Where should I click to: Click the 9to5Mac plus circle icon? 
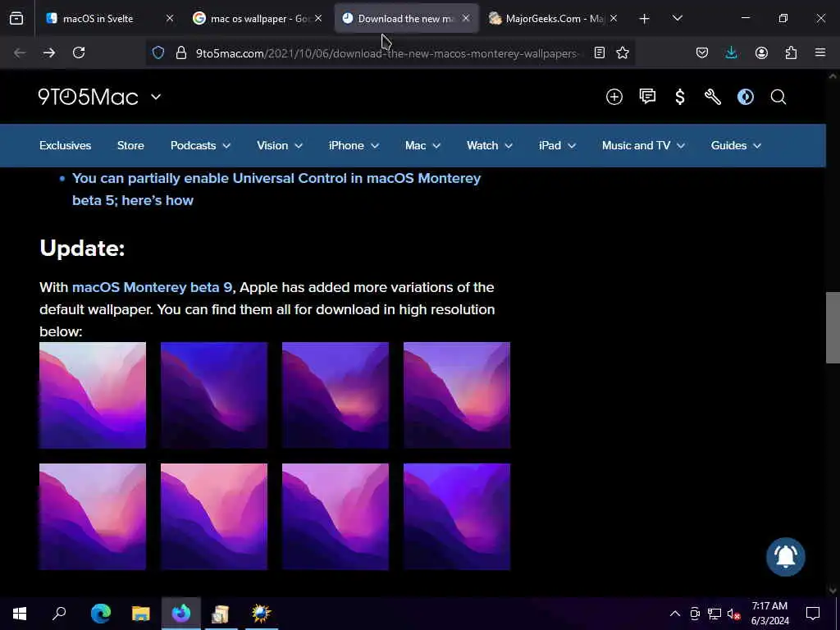pyautogui.click(x=614, y=97)
